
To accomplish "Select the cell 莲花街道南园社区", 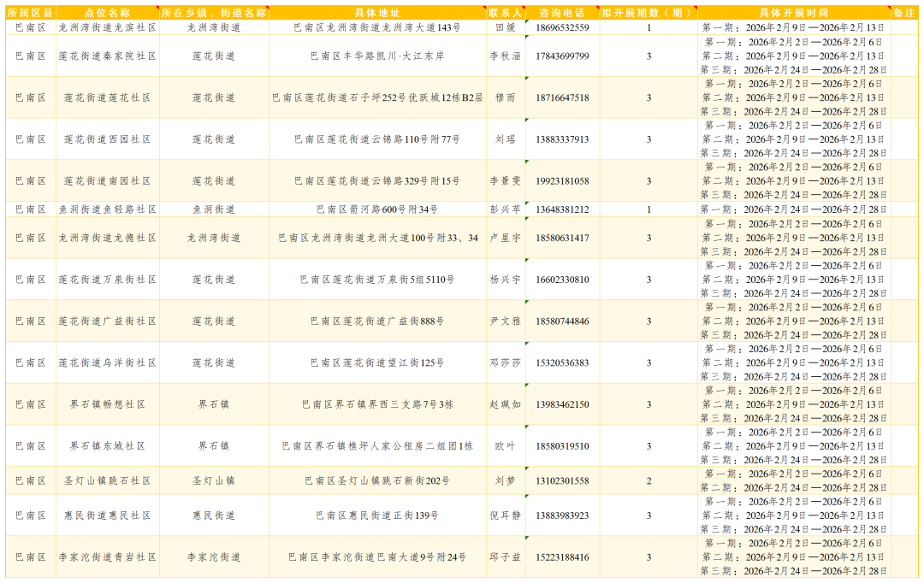I will pyautogui.click(x=107, y=181).
